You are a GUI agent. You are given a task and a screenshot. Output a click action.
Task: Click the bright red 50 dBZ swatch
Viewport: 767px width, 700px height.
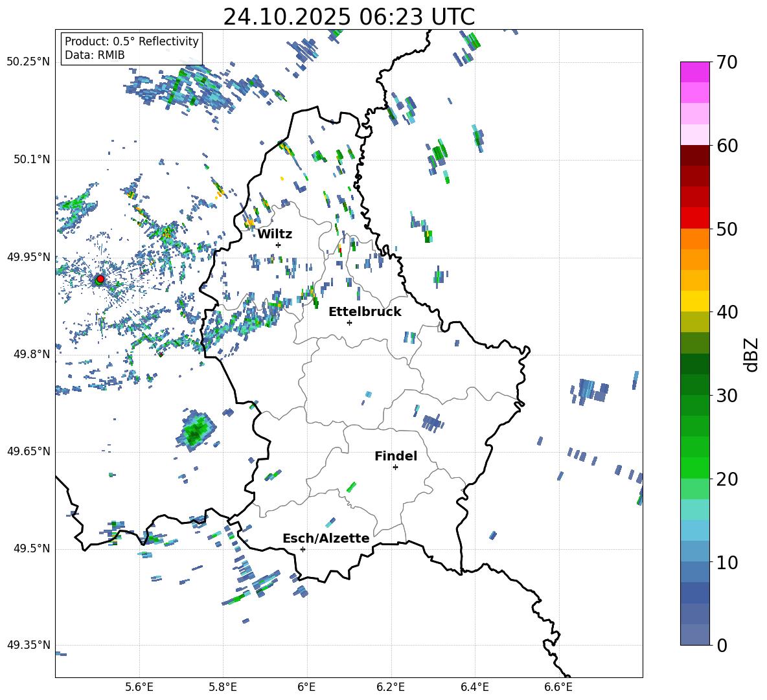click(x=694, y=218)
